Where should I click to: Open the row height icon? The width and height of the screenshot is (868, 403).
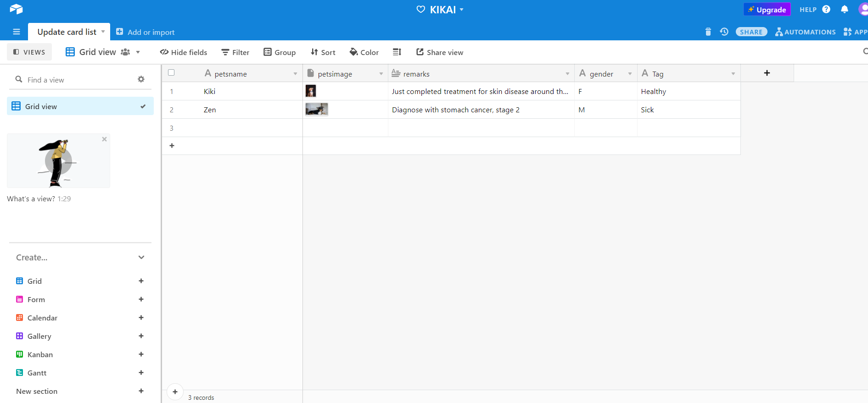[397, 52]
